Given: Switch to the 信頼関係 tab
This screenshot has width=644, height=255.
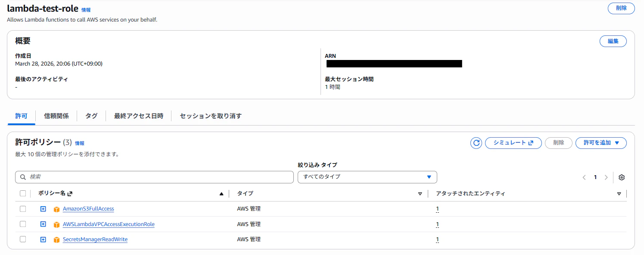Looking at the screenshot, I should [x=56, y=116].
